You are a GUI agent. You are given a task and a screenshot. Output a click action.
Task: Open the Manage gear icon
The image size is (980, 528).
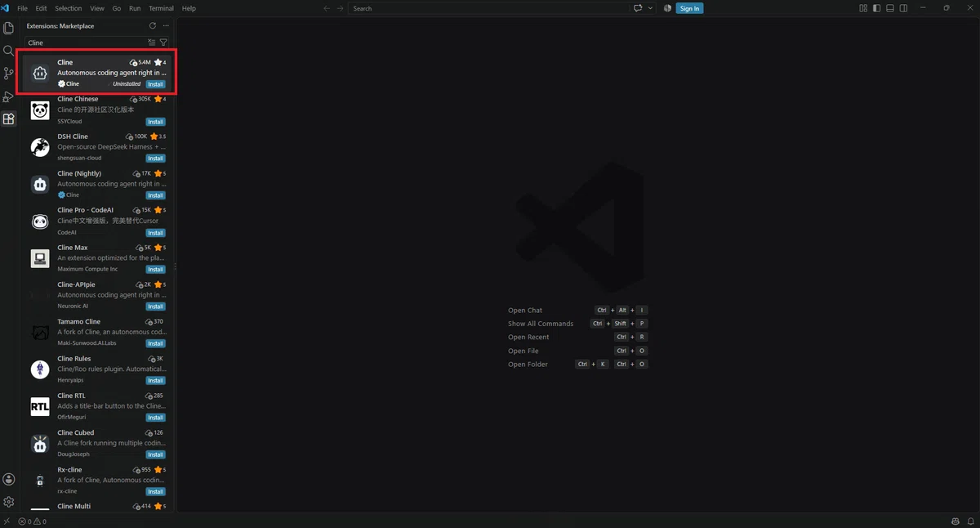(9, 501)
